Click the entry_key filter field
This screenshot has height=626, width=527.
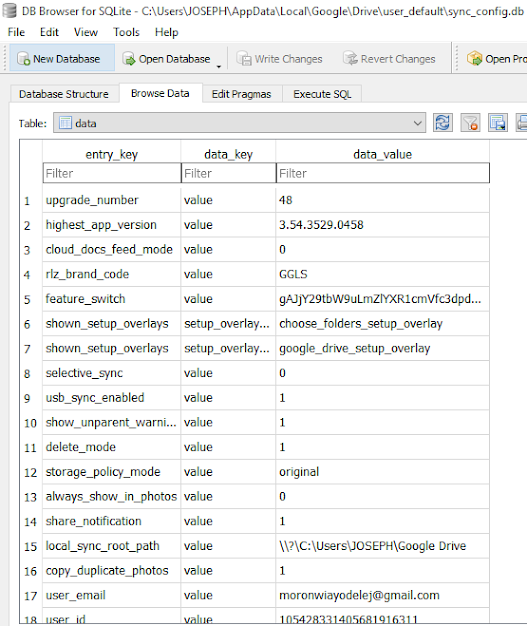coord(112,173)
